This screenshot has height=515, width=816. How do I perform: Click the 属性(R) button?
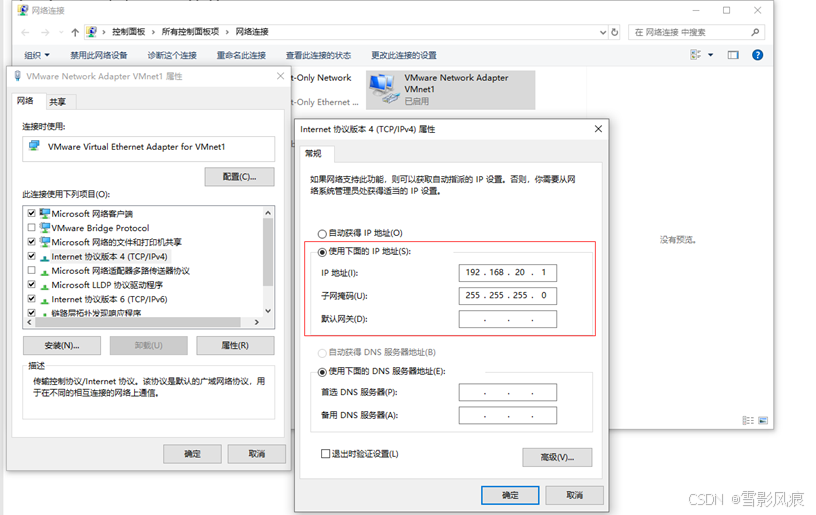(235, 345)
